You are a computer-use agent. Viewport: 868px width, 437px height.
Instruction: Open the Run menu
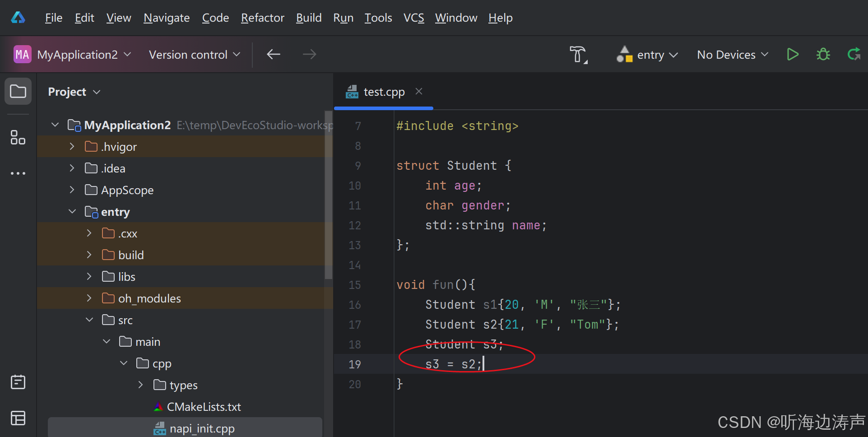(343, 18)
